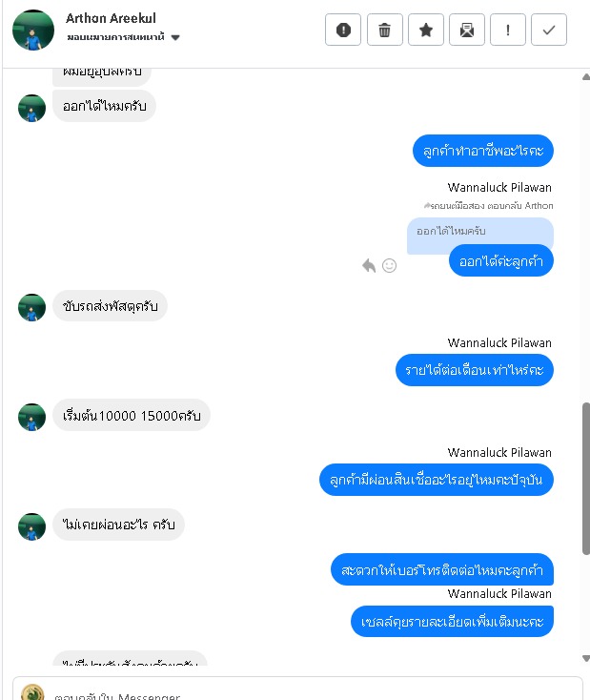Star this conversation as follow-up
The image size is (590, 700).
click(426, 30)
